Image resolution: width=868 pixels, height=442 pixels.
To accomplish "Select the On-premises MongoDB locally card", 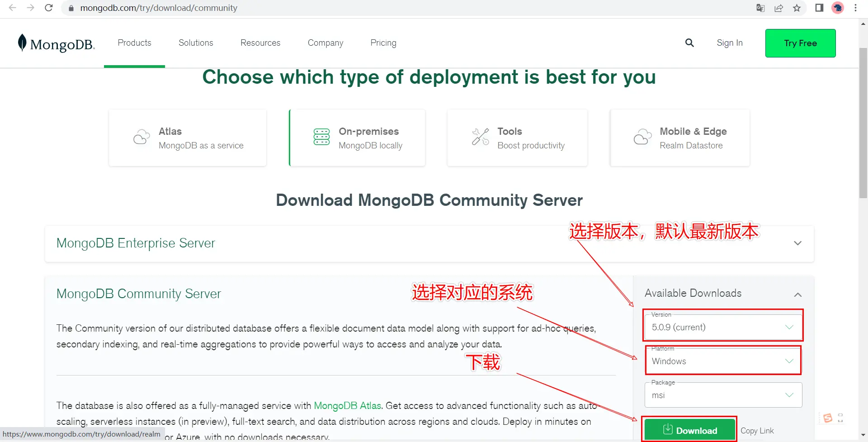I will pos(357,138).
